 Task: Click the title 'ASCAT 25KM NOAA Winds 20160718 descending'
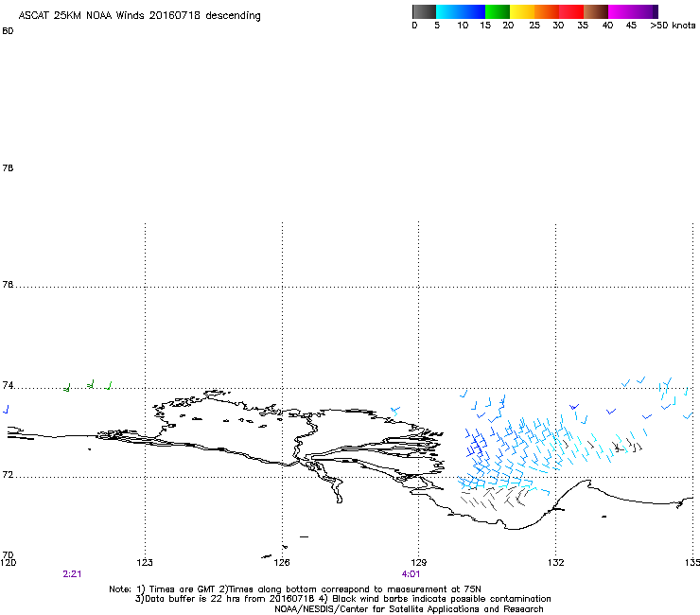[x=139, y=16]
